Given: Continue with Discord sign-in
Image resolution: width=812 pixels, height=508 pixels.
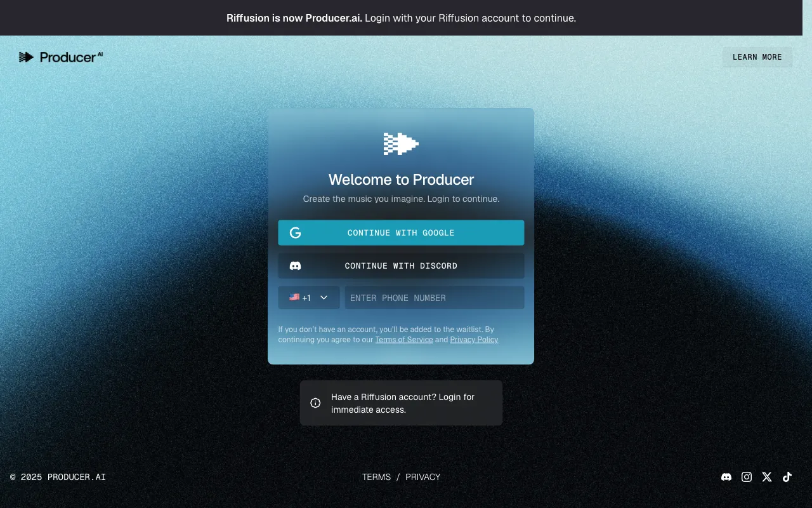Looking at the screenshot, I should 401,265.
